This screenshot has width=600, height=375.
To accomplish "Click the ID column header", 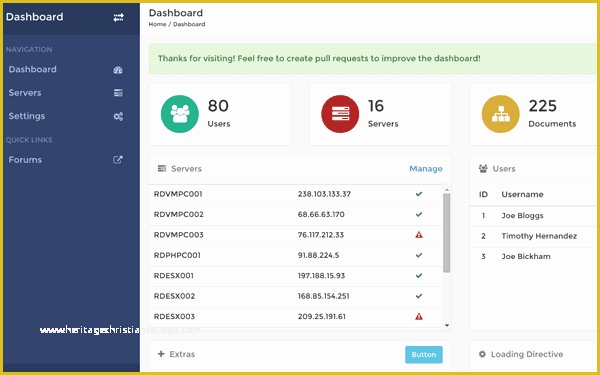I will pyautogui.click(x=483, y=194).
